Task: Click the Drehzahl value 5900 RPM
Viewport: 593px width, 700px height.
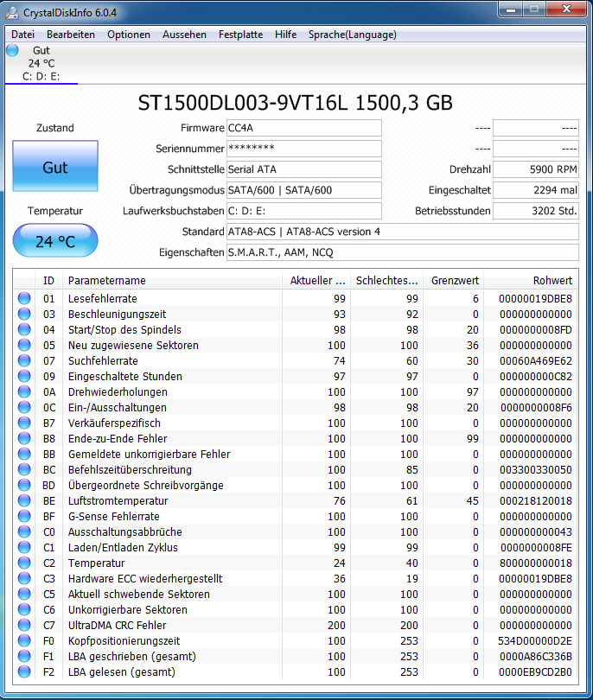Action: click(x=536, y=169)
